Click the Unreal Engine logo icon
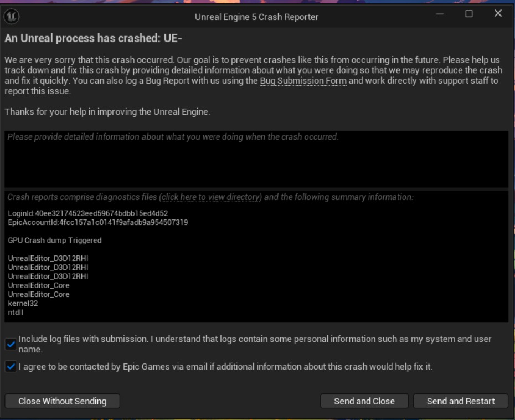515x420 pixels. click(12, 16)
